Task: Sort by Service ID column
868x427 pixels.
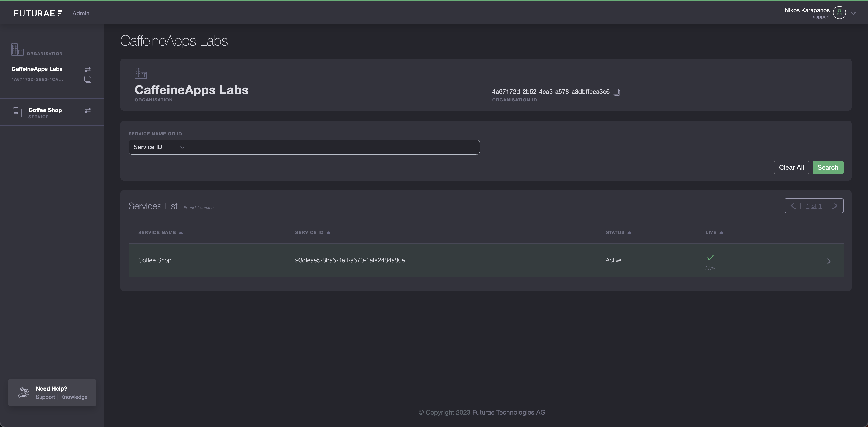Action: (313, 232)
